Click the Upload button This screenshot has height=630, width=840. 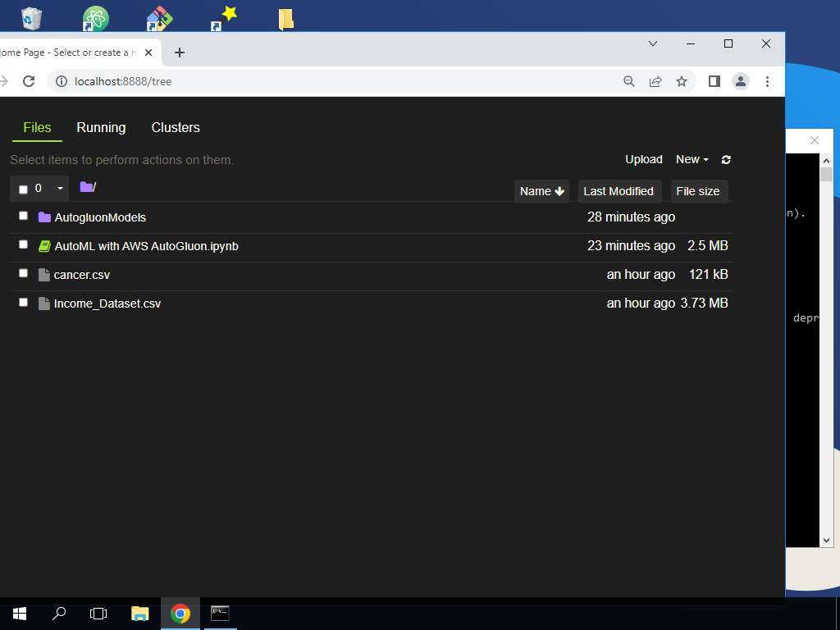pos(644,160)
